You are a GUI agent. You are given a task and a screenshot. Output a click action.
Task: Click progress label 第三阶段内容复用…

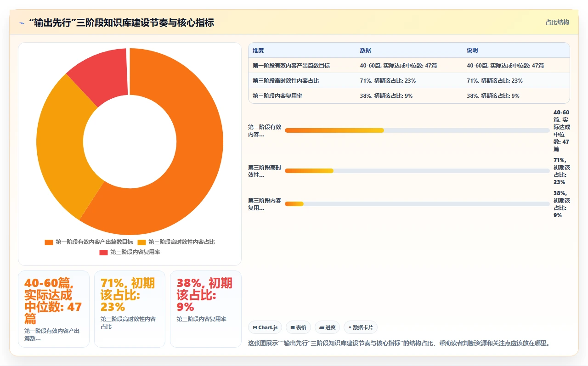(x=265, y=204)
